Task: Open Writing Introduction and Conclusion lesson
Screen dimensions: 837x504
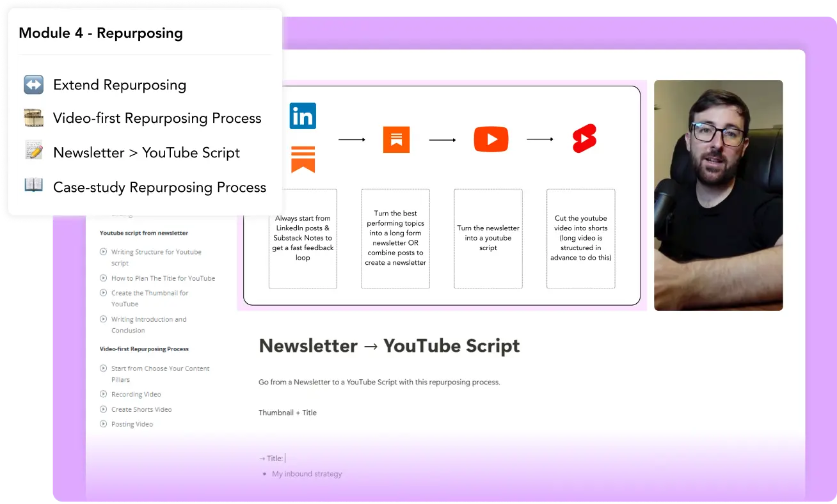Action: click(x=148, y=324)
